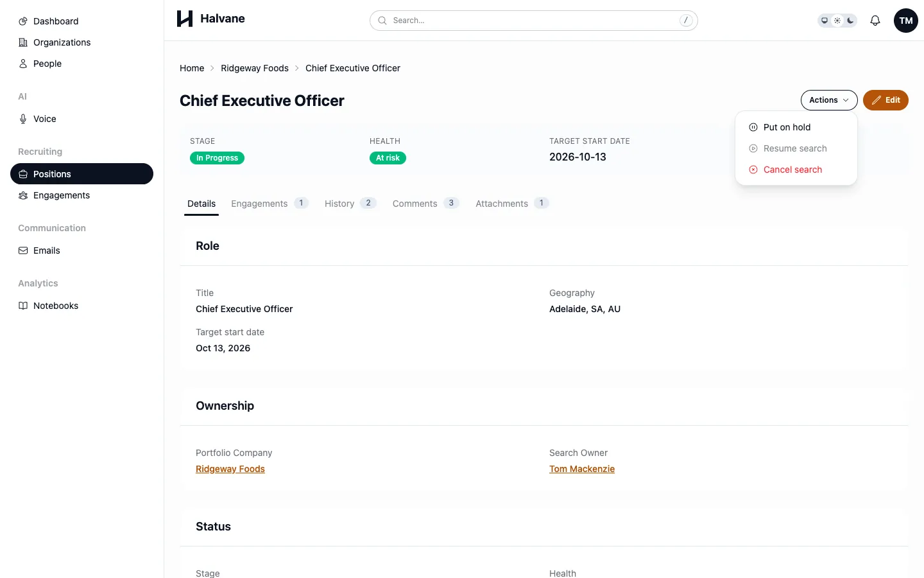The image size is (924, 578).
Task: Click the target start date 2026-10-13
Action: point(577,157)
